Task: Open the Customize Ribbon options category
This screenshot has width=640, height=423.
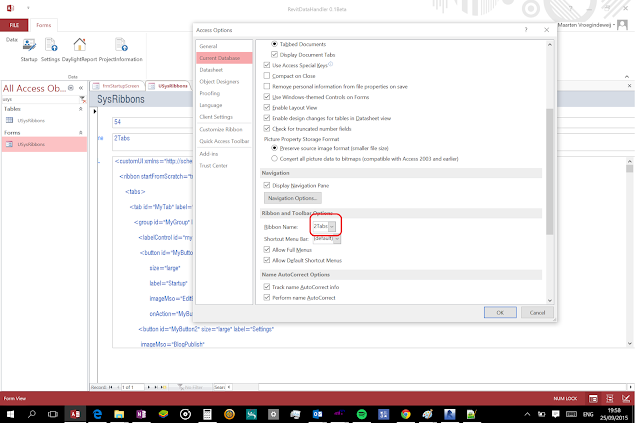Action: 224,129
